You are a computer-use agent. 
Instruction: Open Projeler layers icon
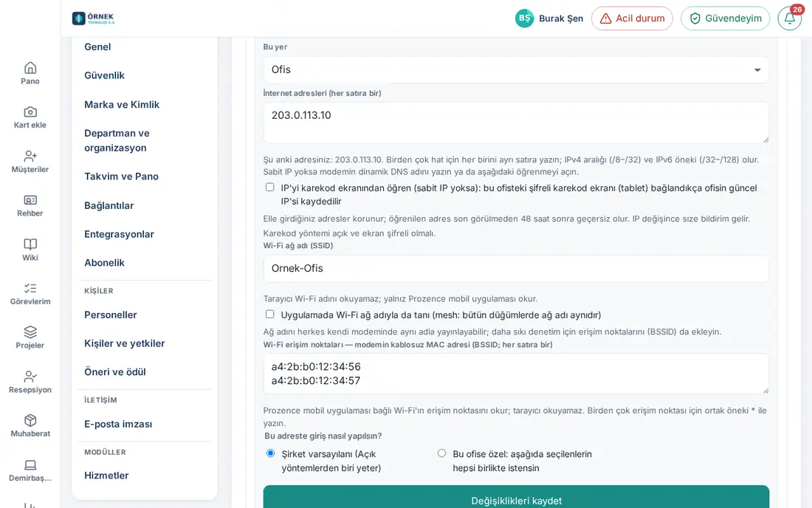tap(30, 332)
